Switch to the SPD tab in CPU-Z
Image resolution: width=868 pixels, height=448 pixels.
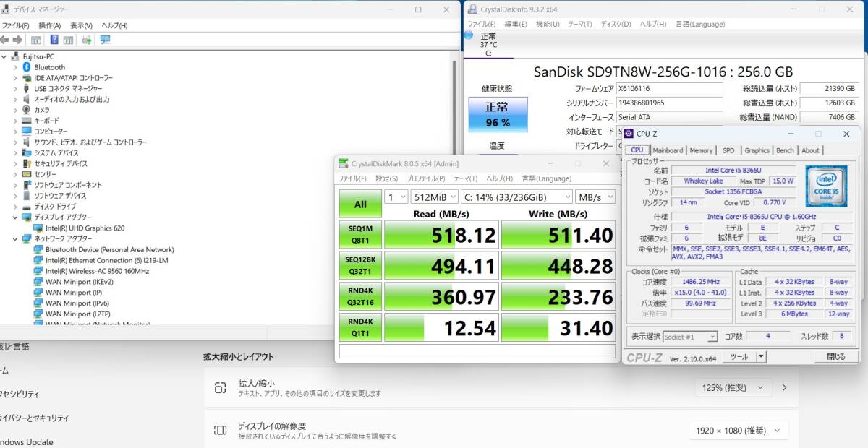[728, 150]
